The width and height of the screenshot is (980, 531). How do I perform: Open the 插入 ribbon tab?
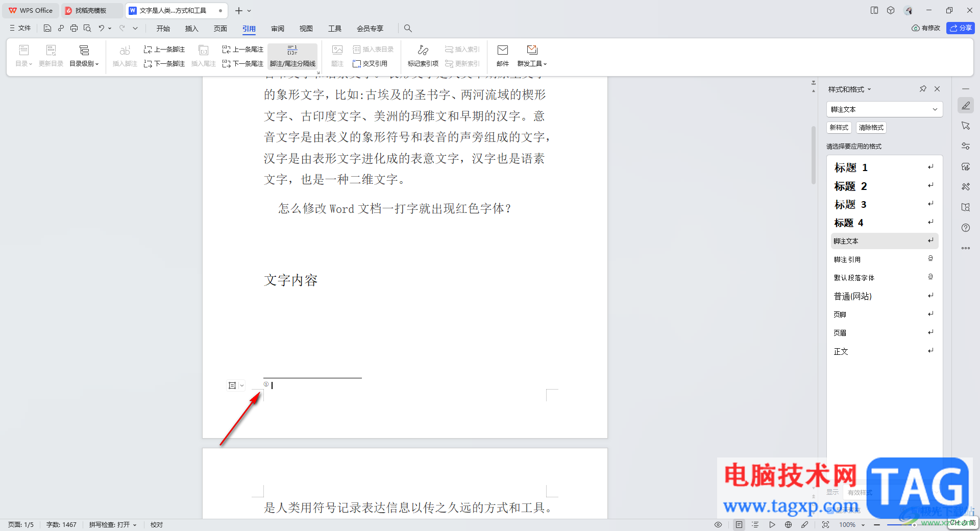(191, 29)
